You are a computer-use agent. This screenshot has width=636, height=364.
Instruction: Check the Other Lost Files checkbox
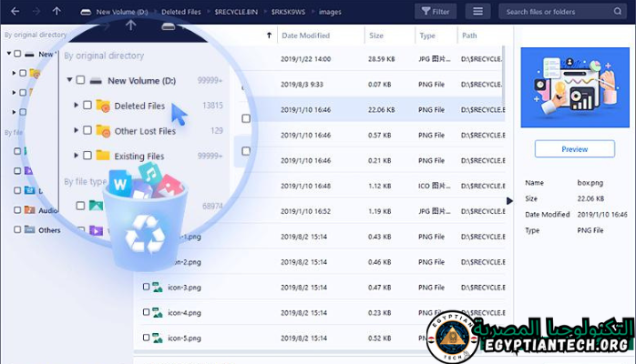click(87, 131)
